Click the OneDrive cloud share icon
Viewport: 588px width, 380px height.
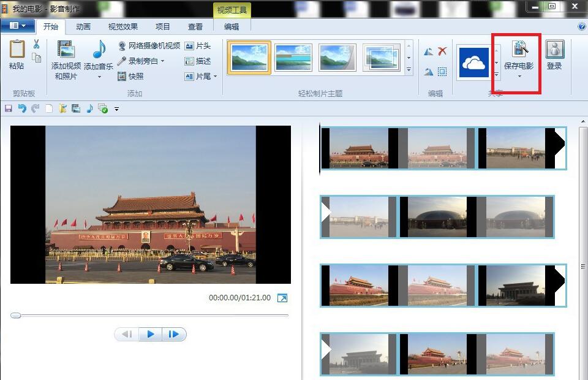coord(474,63)
